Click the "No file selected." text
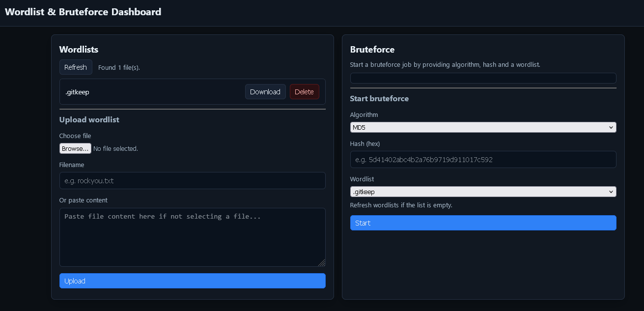644x311 pixels. [x=115, y=148]
